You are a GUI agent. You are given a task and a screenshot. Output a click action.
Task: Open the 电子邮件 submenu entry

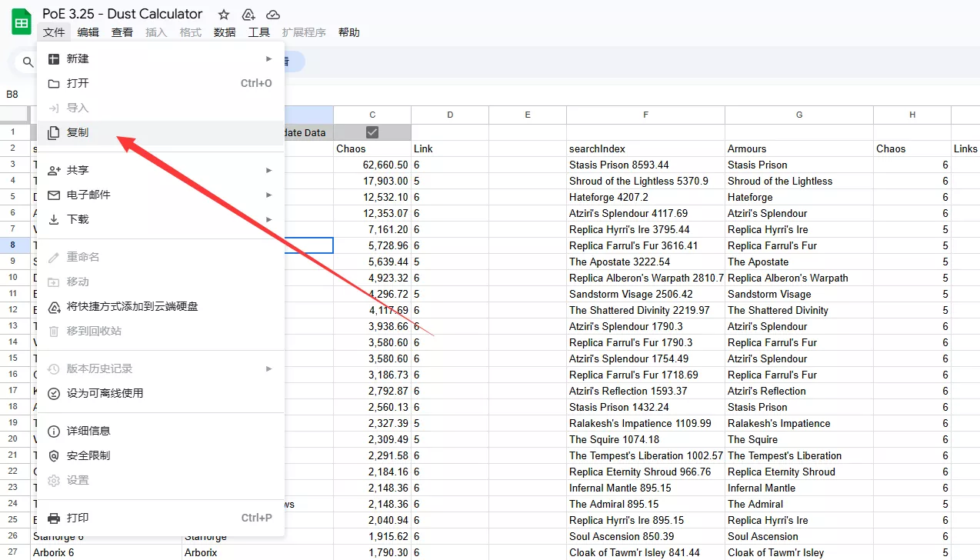[88, 195]
